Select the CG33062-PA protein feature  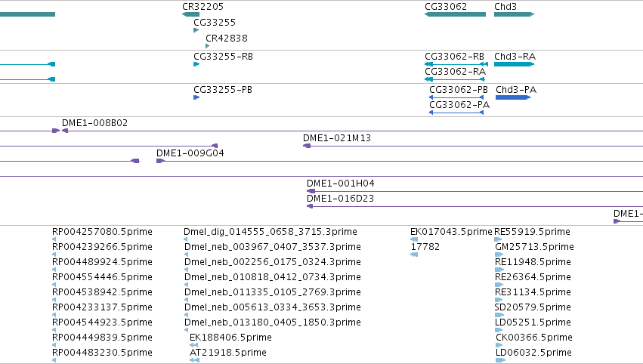click(x=456, y=113)
